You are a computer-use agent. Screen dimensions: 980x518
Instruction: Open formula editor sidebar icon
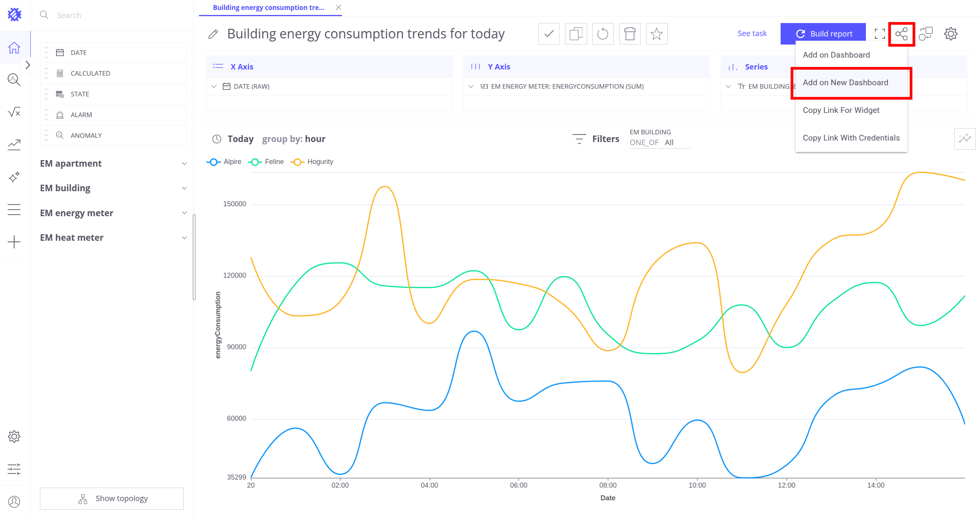point(14,112)
